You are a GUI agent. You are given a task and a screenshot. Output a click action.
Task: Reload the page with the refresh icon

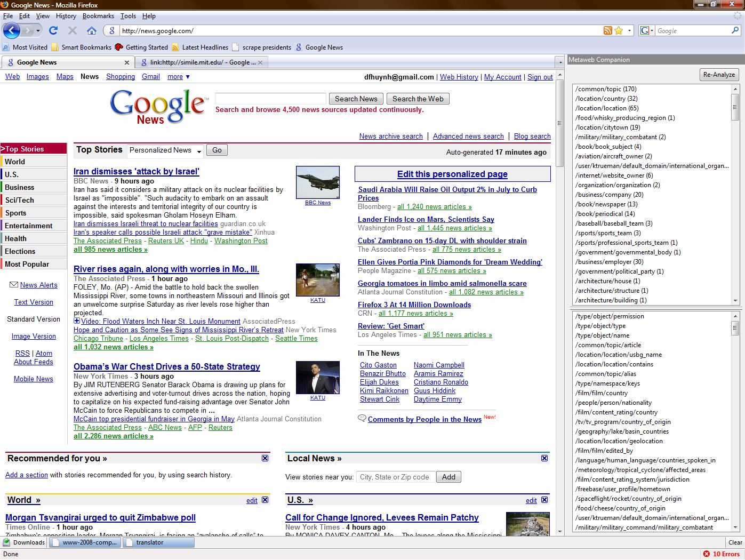(x=53, y=31)
